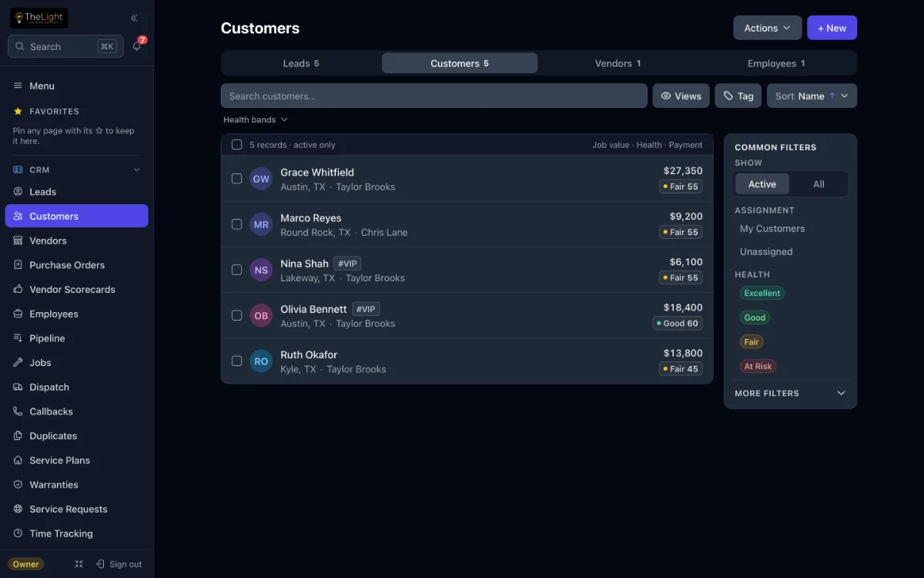
Task: Check the Ruth Okafor row checkbox
Action: [237, 361]
